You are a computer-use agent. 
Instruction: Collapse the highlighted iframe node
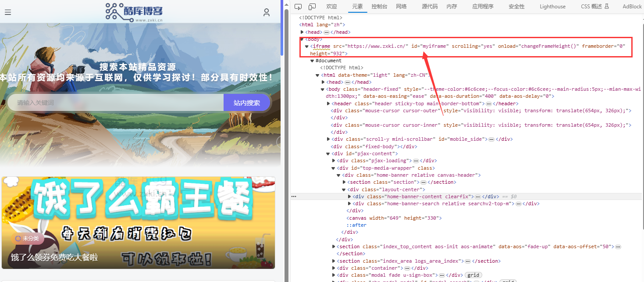[306, 46]
